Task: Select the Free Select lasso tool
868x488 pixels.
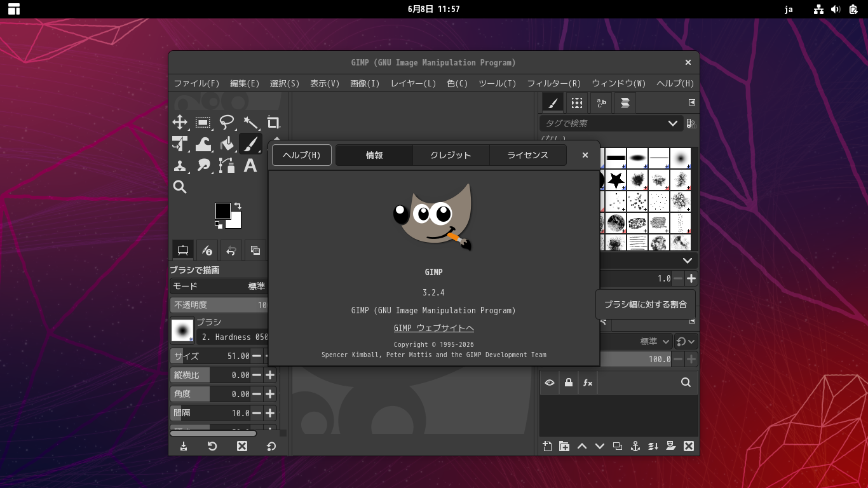Action: point(227,123)
